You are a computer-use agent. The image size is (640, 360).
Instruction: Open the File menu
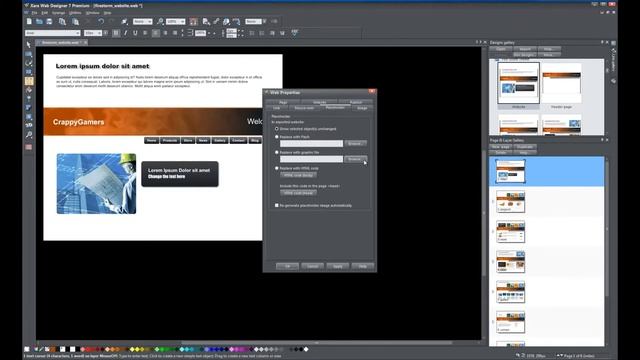coord(35,13)
